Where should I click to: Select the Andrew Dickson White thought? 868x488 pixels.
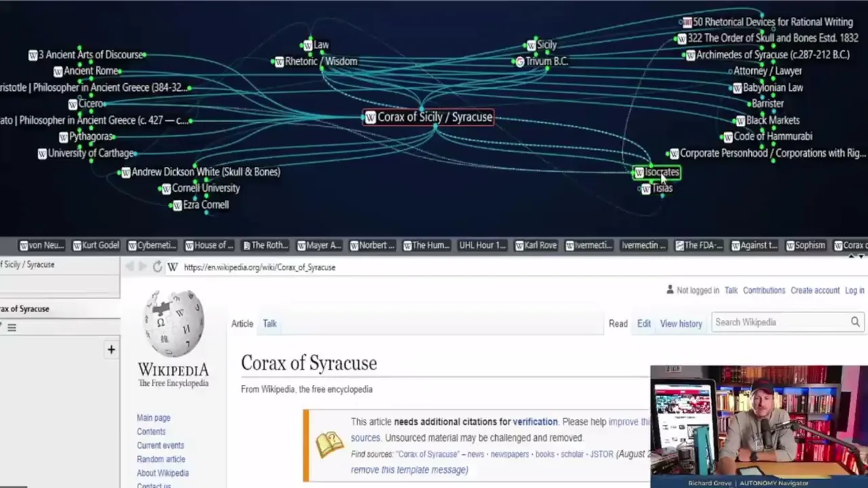point(205,172)
